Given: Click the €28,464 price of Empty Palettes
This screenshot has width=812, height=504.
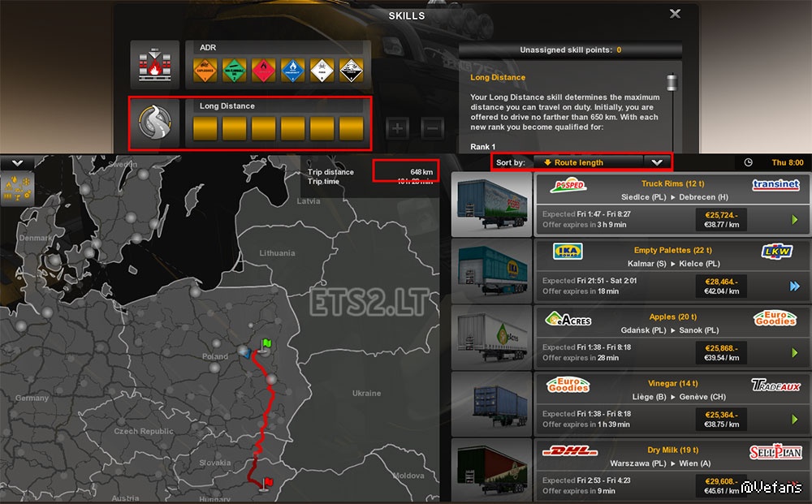Looking at the screenshot, I should pyautogui.click(x=721, y=282).
